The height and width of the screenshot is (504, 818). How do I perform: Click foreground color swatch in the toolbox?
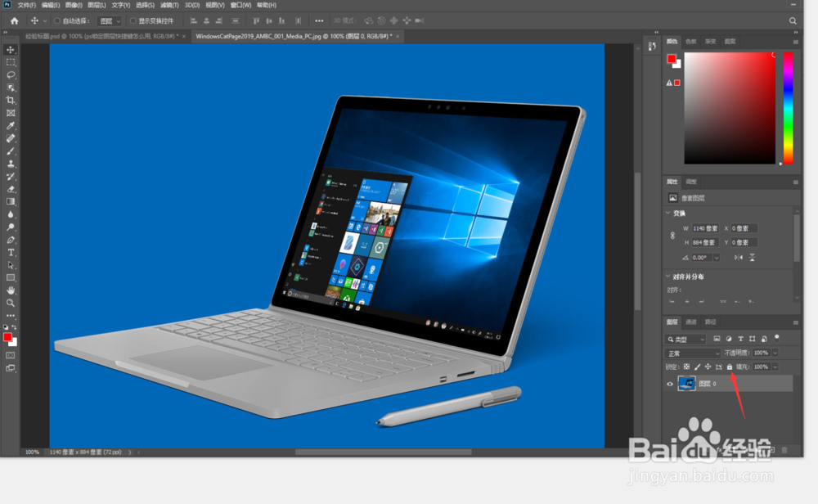click(x=8, y=338)
